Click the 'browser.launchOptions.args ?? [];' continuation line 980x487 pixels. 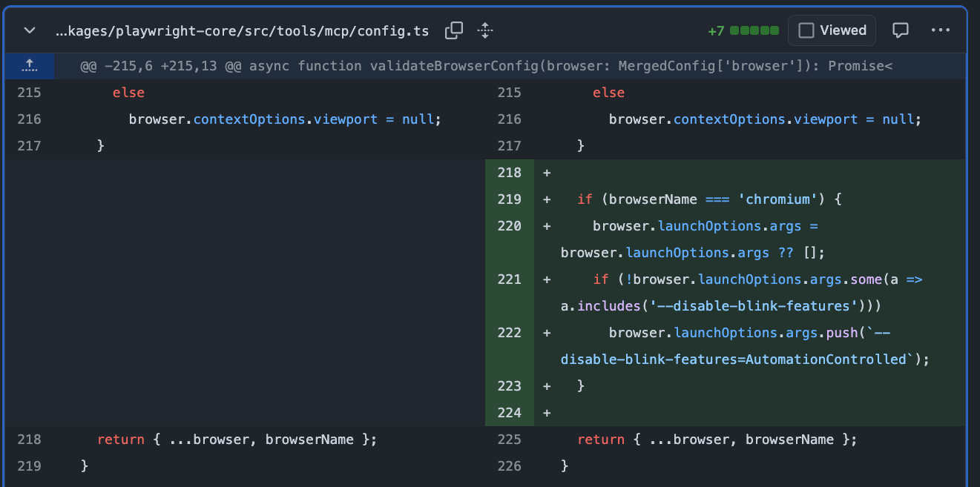pyautogui.click(x=693, y=253)
